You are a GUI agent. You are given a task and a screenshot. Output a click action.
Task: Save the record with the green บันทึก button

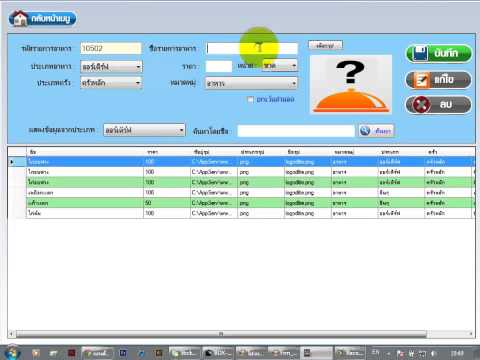[x=439, y=53]
